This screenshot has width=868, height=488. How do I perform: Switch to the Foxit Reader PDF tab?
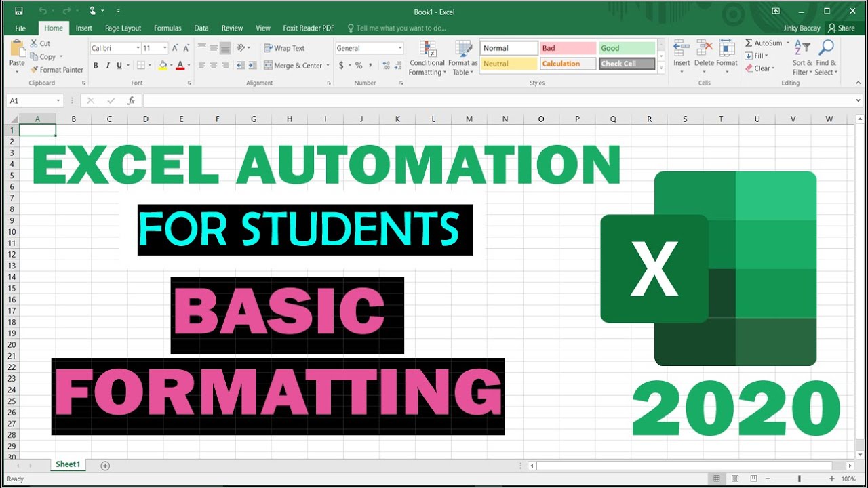309,28
